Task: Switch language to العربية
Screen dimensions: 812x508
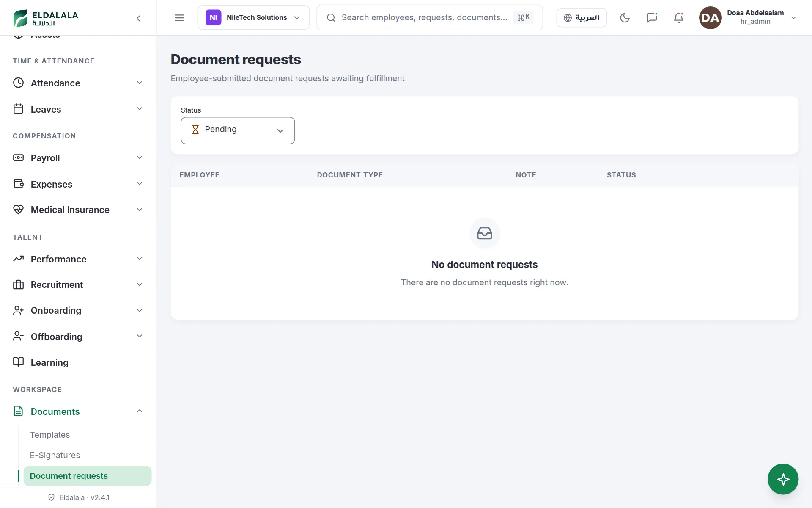Action: [x=582, y=18]
